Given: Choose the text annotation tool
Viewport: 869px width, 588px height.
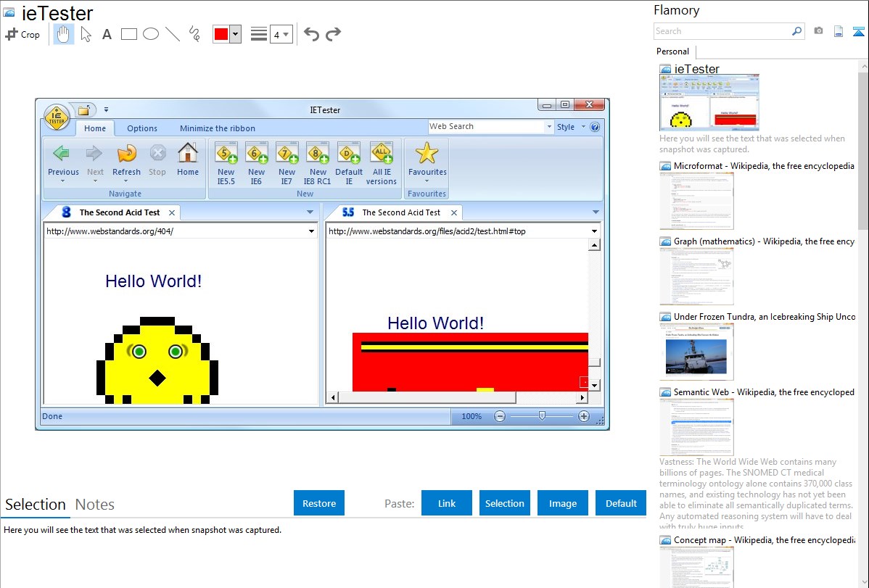Looking at the screenshot, I should (x=107, y=34).
